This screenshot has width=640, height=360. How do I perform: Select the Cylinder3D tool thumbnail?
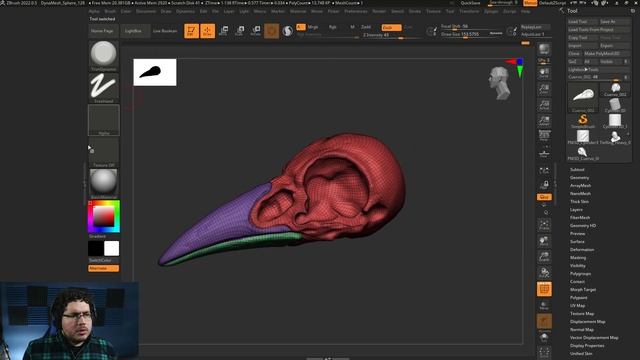(x=615, y=105)
